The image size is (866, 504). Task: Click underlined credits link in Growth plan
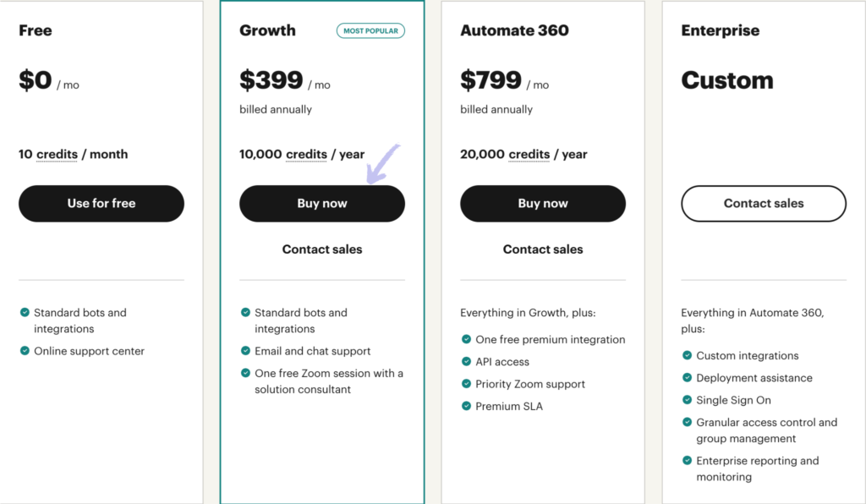[x=306, y=155]
